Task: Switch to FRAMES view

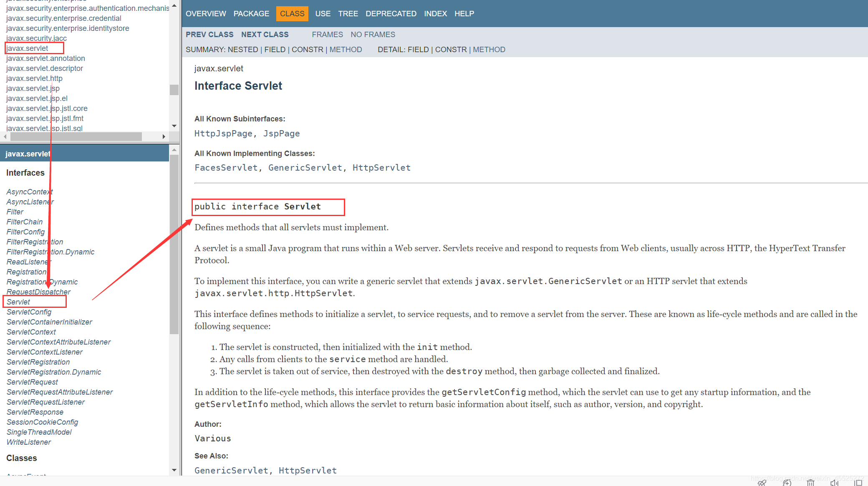Action: tap(327, 35)
